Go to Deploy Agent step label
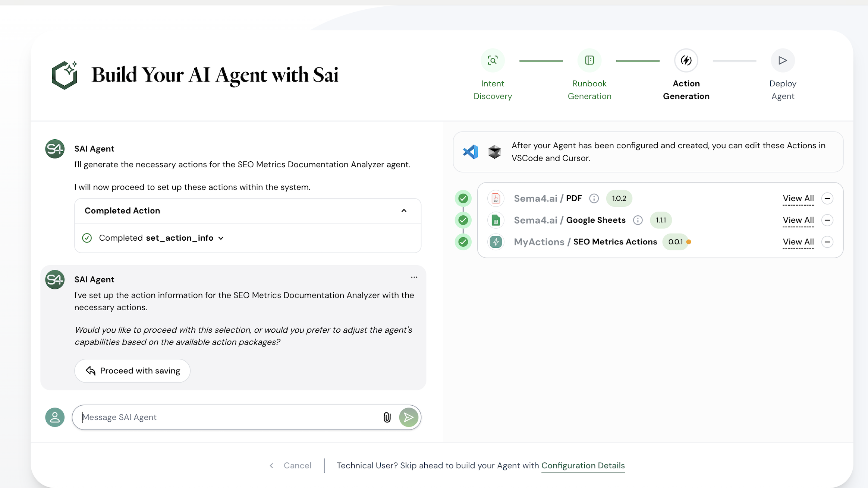The image size is (868, 488). pos(783,90)
